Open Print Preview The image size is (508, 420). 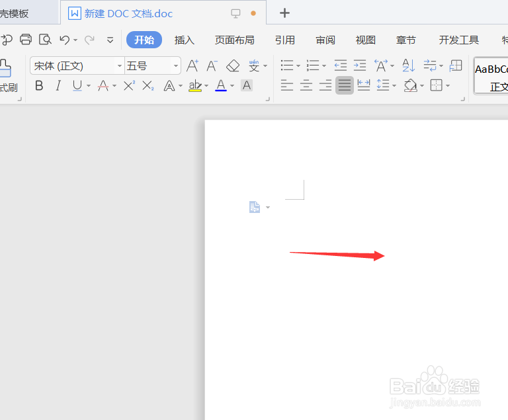[45, 40]
